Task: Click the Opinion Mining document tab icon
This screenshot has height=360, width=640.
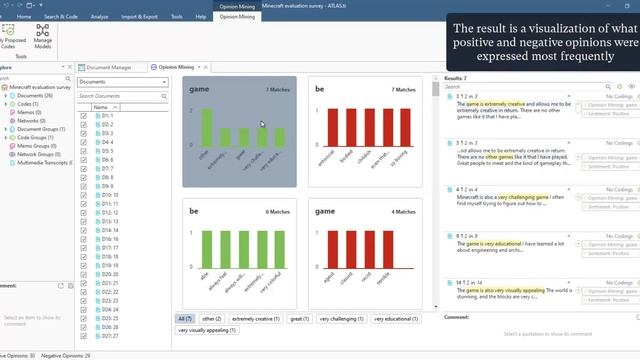Action: click(x=153, y=67)
